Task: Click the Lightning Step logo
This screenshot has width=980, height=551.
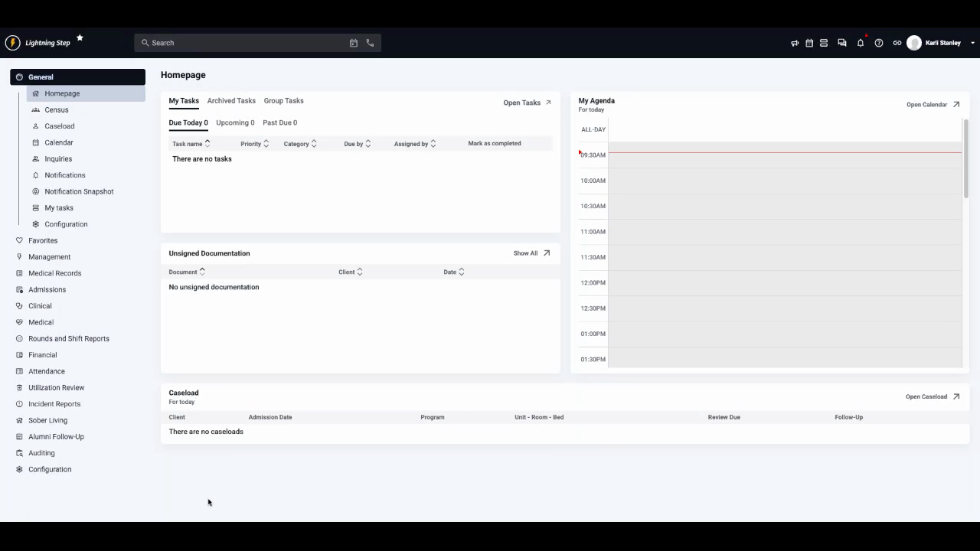Action: [12, 43]
